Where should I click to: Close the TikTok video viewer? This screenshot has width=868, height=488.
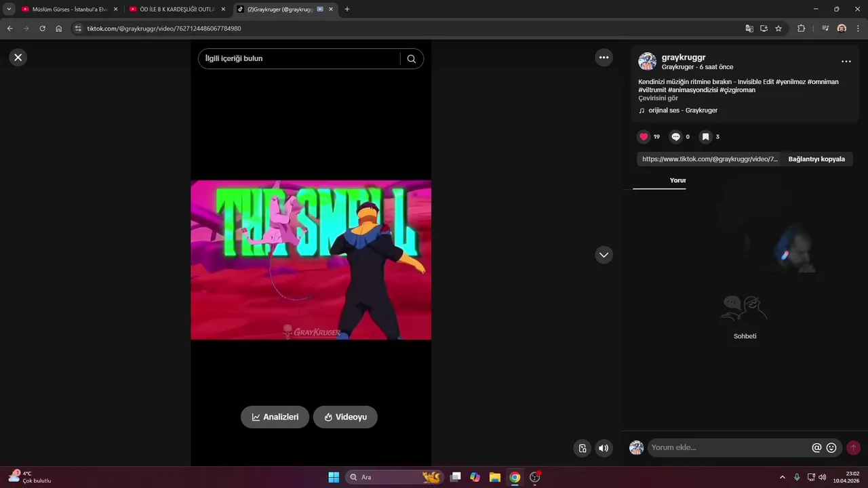point(18,58)
